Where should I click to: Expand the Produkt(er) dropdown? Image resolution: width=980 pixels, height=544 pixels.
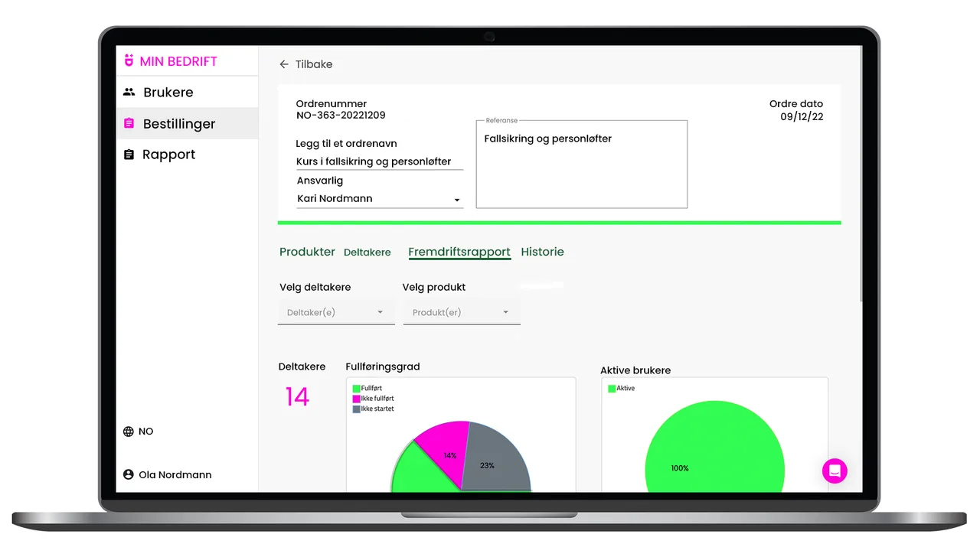pos(462,312)
